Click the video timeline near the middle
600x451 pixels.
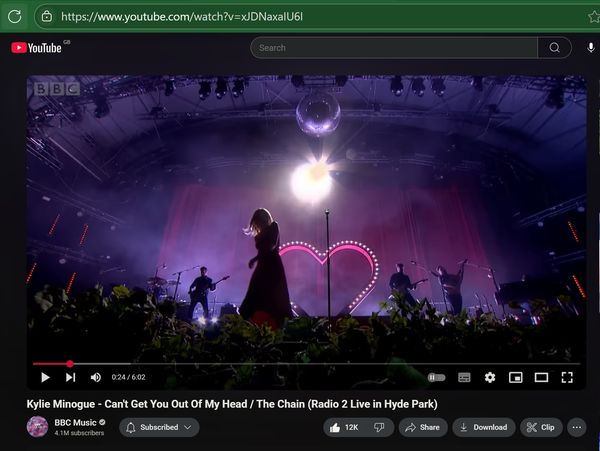(x=306, y=363)
